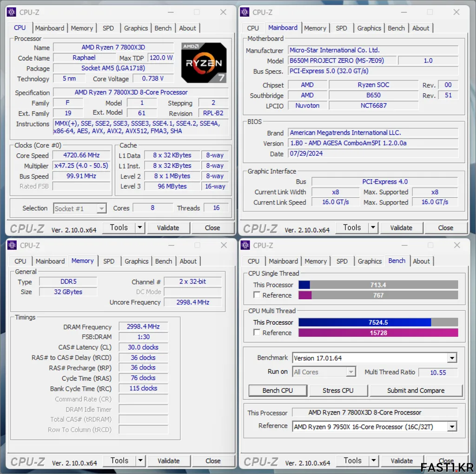Expand the Tools arrow in the CPU window
The height and width of the screenshot is (474, 476).
[x=140, y=228]
